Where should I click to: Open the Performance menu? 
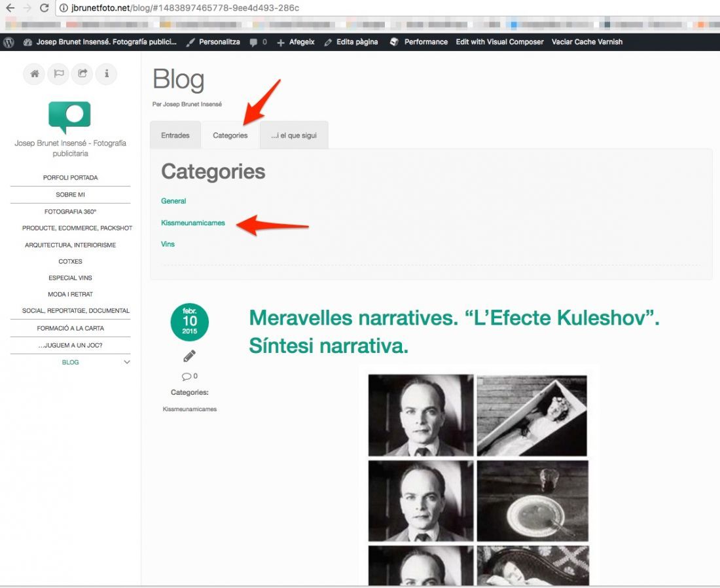coord(419,42)
